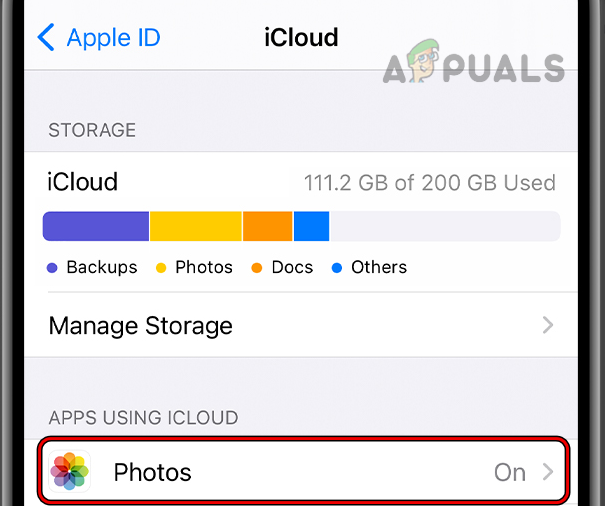This screenshot has height=506, width=605.
Task: Click the gray unused storage bar area
Action: tap(444, 226)
